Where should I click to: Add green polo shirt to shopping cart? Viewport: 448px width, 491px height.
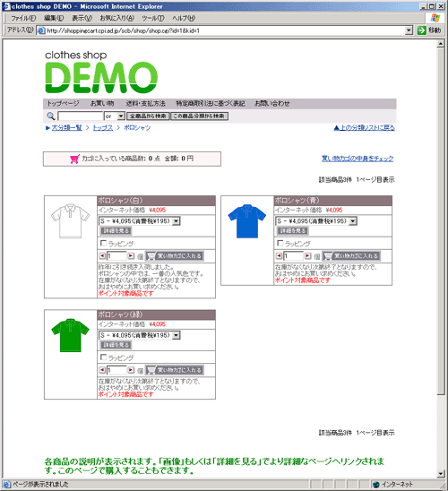(x=175, y=370)
